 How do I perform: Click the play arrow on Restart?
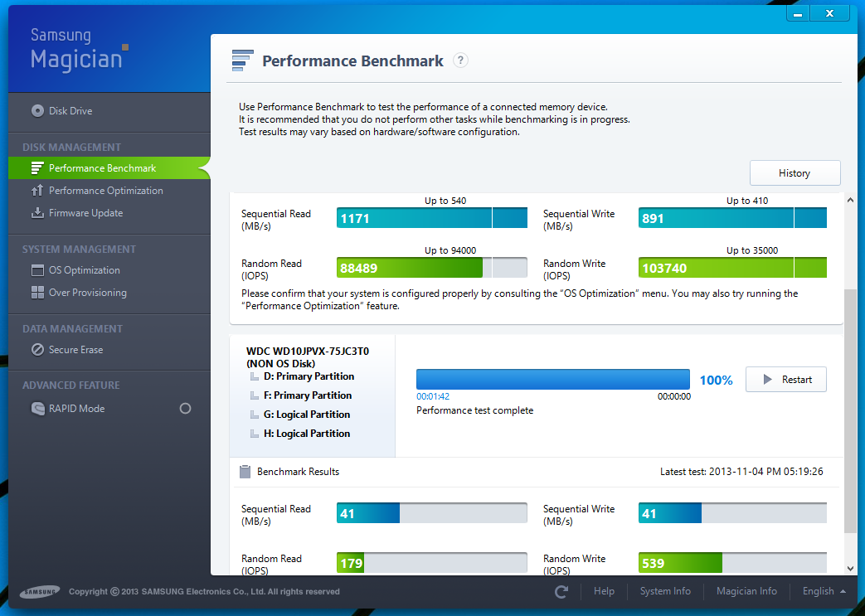767,380
